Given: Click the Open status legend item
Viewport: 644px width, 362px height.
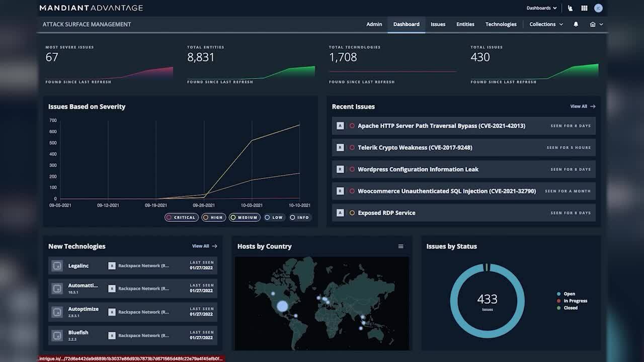Looking at the screenshot, I should [566, 294].
